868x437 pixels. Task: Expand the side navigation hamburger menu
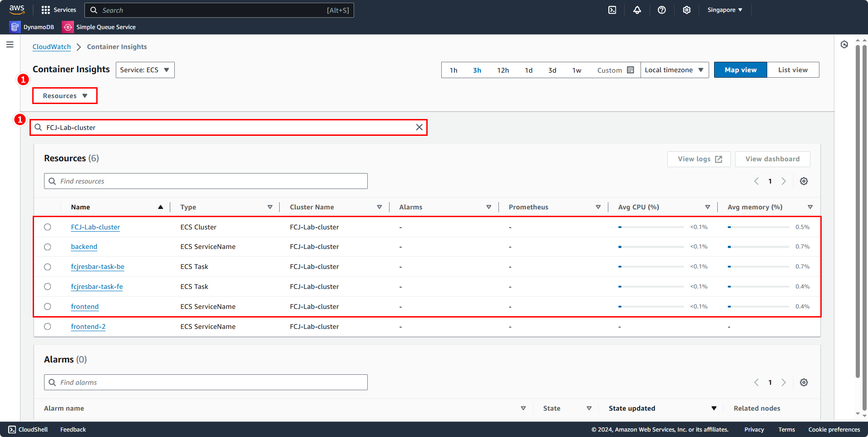tap(10, 45)
